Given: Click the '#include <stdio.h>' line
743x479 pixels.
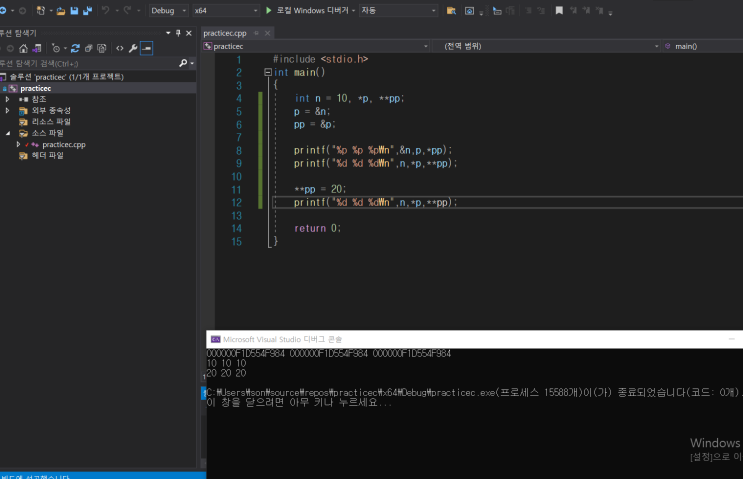Looking at the screenshot, I should point(320,59).
